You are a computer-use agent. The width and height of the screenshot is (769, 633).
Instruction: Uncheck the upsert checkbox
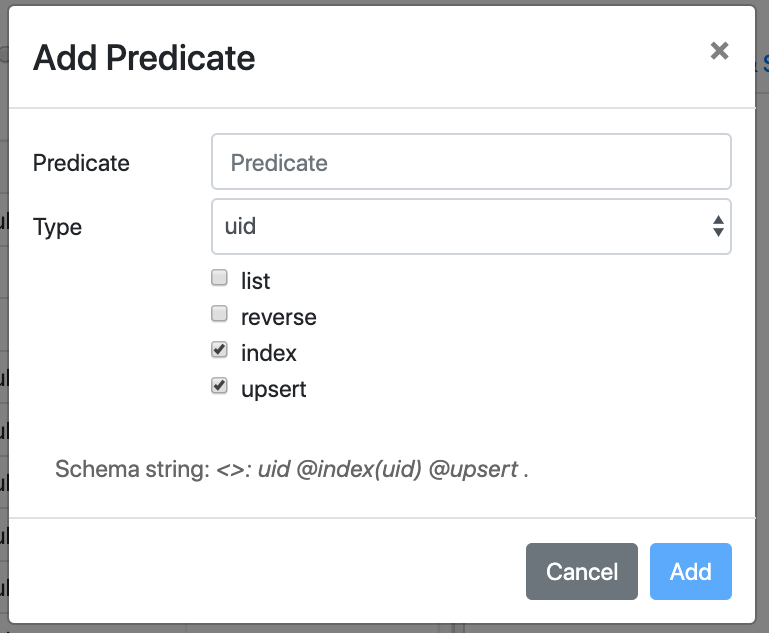(220, 386)
